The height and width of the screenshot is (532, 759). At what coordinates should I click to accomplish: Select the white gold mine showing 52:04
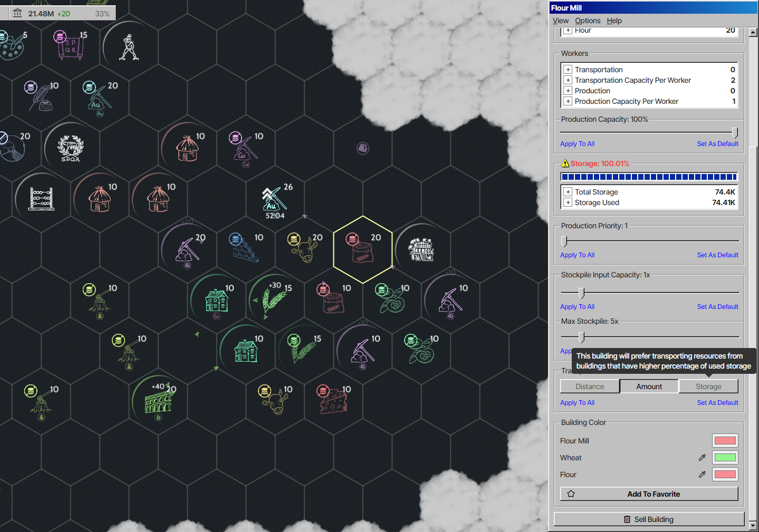(275, 200)
